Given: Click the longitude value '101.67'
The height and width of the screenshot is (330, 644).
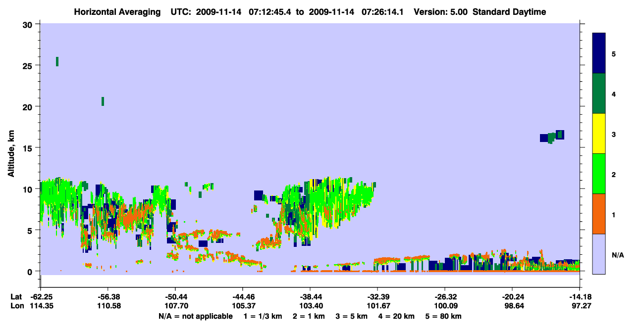Looking at the screenshot, I should point(377,306).
